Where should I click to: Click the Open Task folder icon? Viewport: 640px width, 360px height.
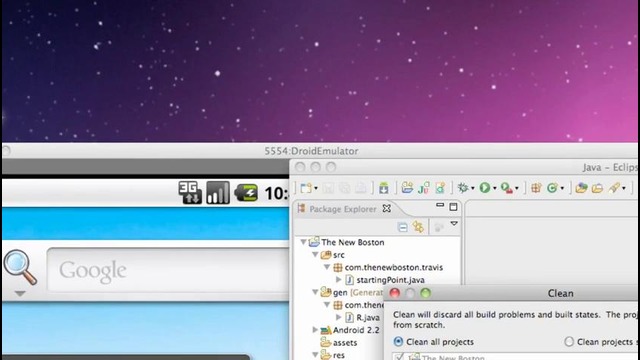click(597, 188)
